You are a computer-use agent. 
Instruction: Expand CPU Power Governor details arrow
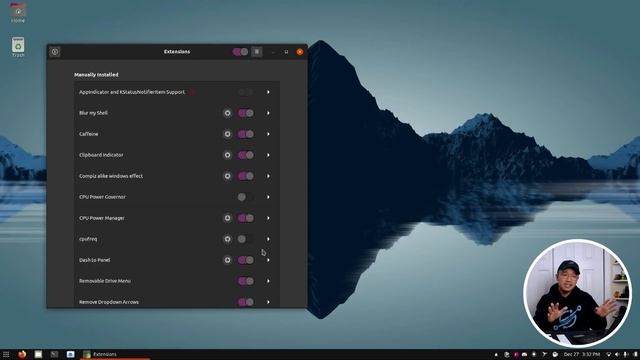pyautogui.click(x=268, y=197)
